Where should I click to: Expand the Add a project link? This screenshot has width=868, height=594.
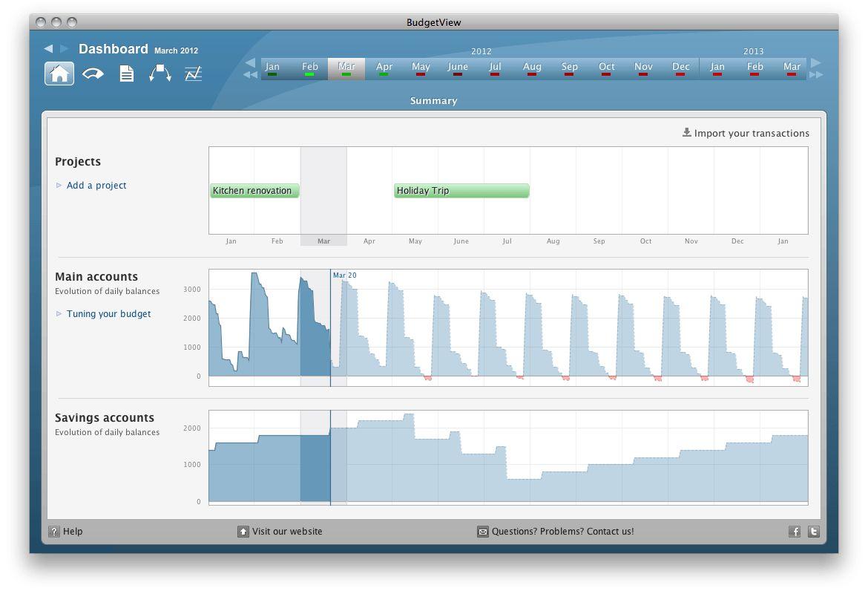click(96, 186)
